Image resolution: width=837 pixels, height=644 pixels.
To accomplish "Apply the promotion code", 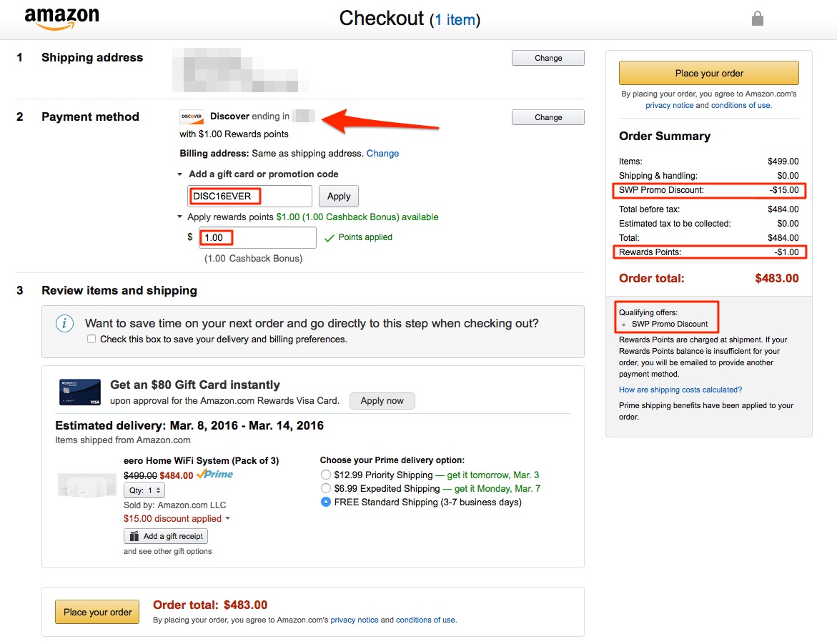I will point(338,196).
